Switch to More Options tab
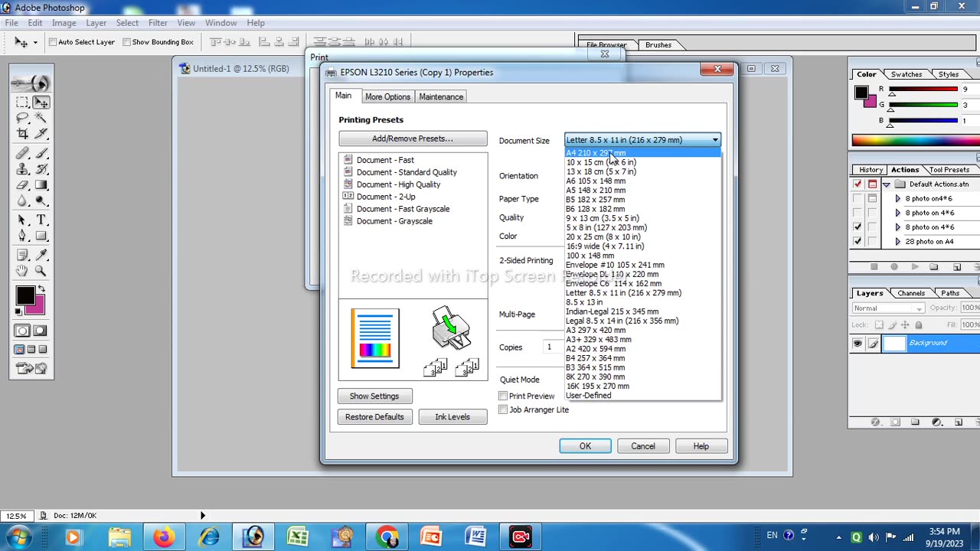980x551 pixels. [x=387, y=97]
